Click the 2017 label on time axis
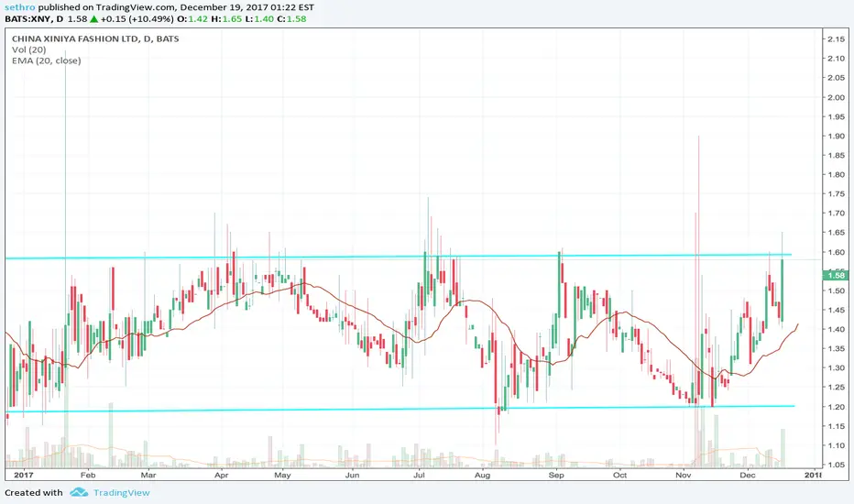 [x=24, y=475]
